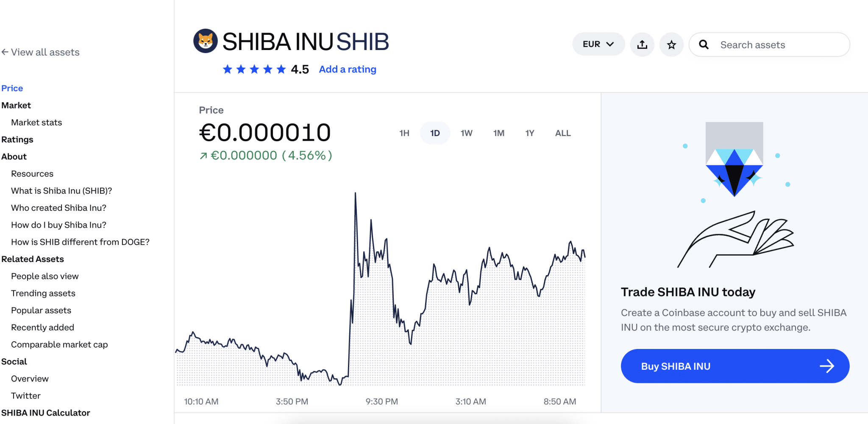Select the 1Y chart range

click(529, 133)
